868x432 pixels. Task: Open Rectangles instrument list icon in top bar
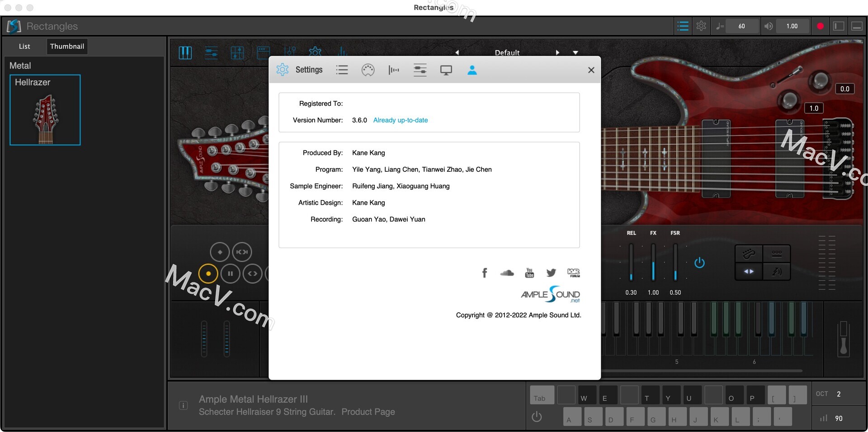pos(683,26)
